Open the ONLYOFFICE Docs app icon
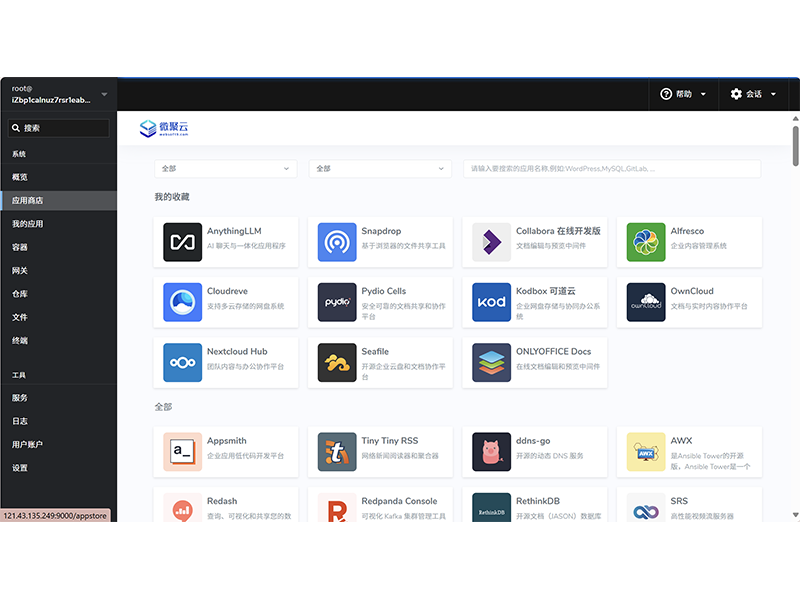Viewport: 800px width, 600px height. pos(491,363)
